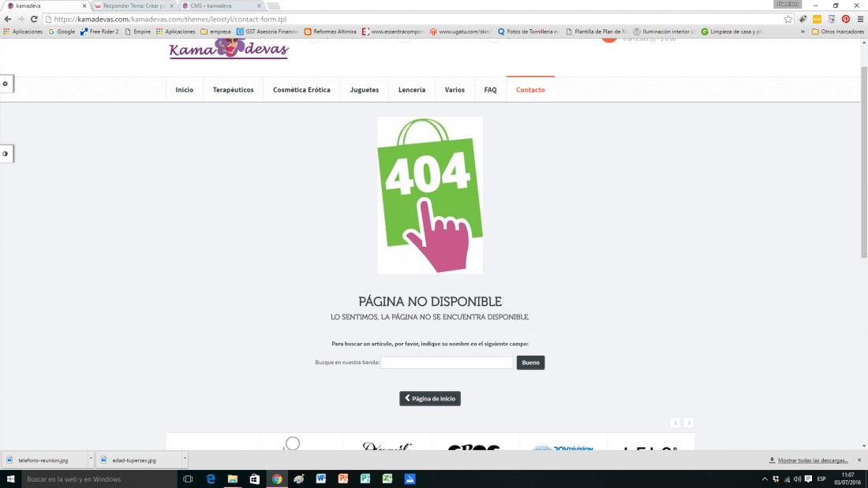This screenshot has width=868, height=488.
Task: Open dropdown for telefono-reunion.jpg download
Action: [91, 460]
